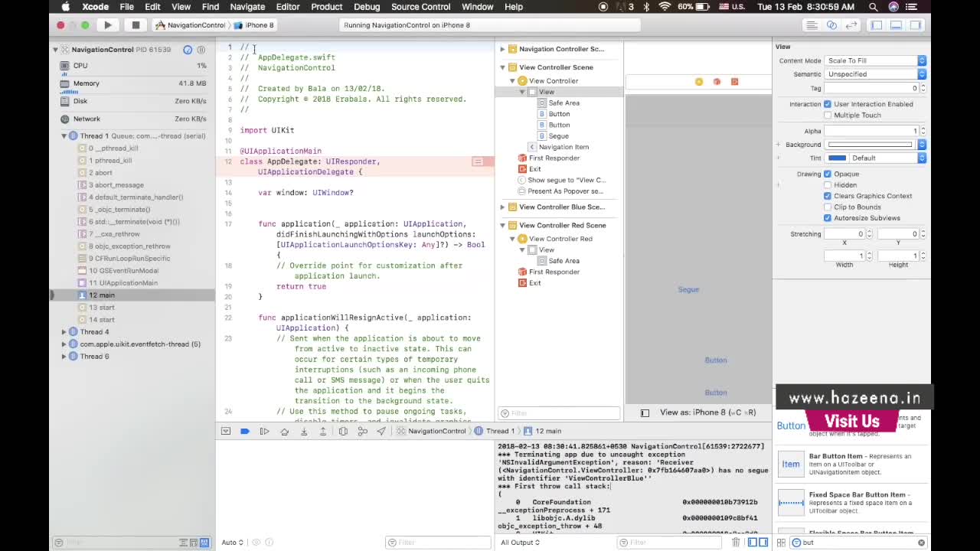This screenshot has height=551, width=980.
Task: Open the Source Control menu
Action: pyautogui.click(x=420, y=7)
